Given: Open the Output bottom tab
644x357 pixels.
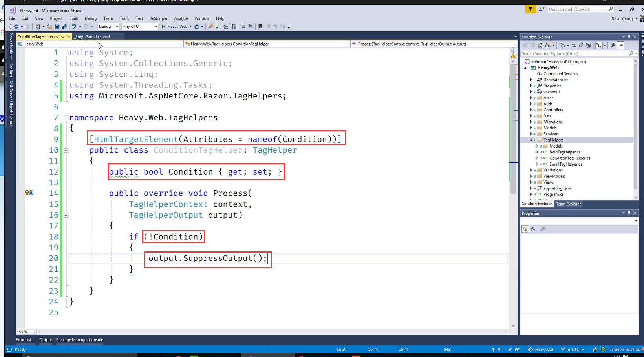Looking at the screenshot, I should pyautogui.click(x=46, y=340).
